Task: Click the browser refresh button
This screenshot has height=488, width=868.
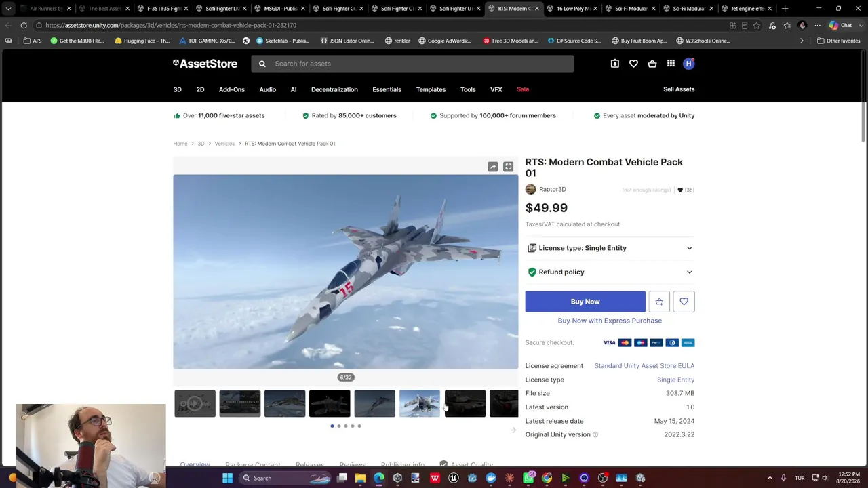Action: (24, 25)
